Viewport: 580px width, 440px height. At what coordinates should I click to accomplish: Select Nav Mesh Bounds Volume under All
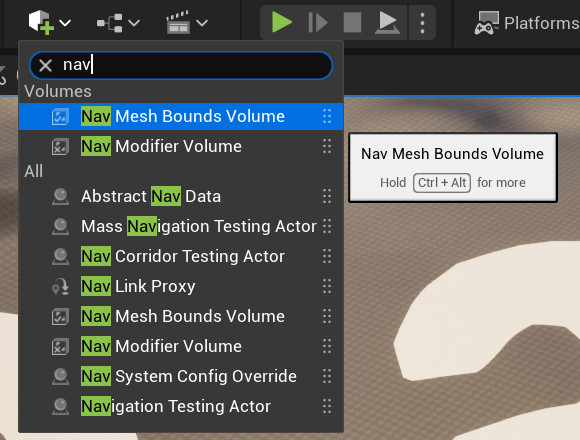[x=181, y=317]
